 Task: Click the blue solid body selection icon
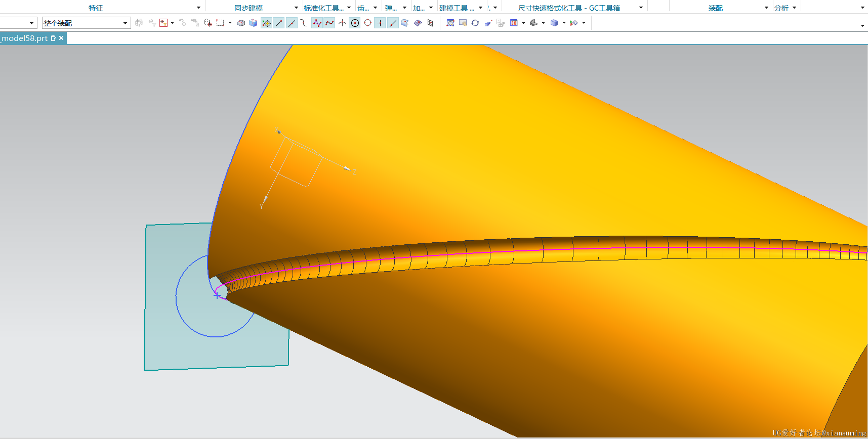[253, 23]
